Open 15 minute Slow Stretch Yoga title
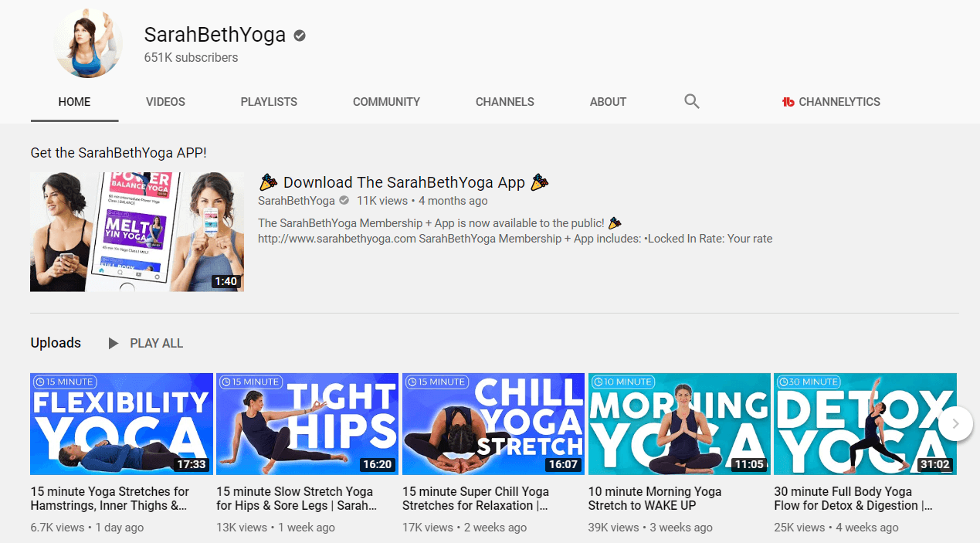This screenshot has height=543, width=980. pos(297,498)
